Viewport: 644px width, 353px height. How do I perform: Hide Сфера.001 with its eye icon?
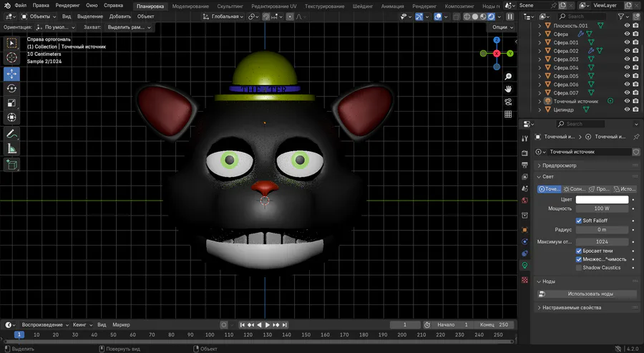[627, 42]
